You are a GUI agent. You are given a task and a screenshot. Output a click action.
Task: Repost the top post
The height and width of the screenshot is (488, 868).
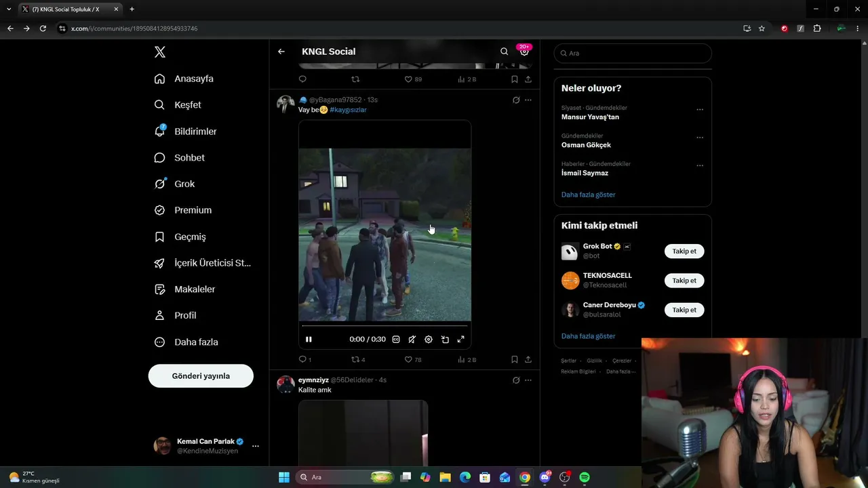point(355,79)
